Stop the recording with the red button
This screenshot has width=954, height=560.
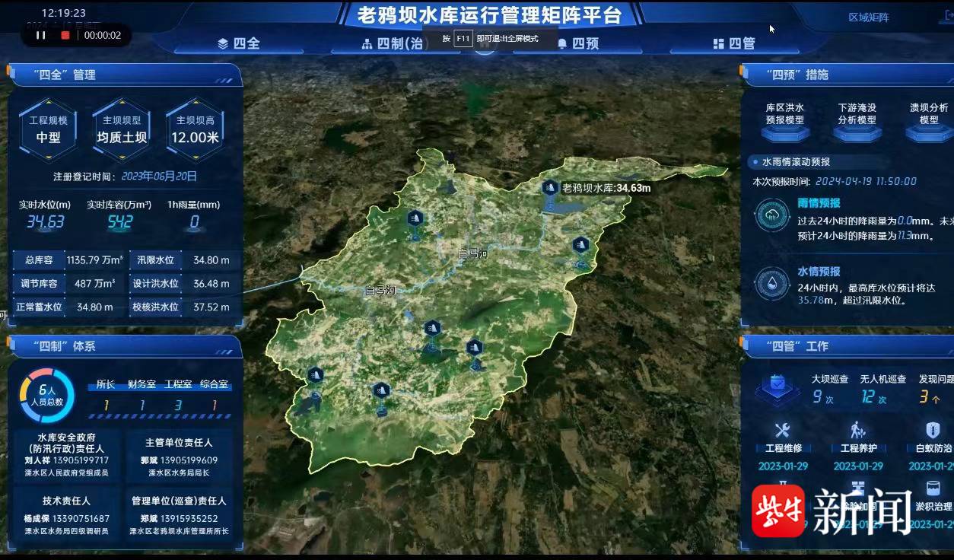pos(65,35)
